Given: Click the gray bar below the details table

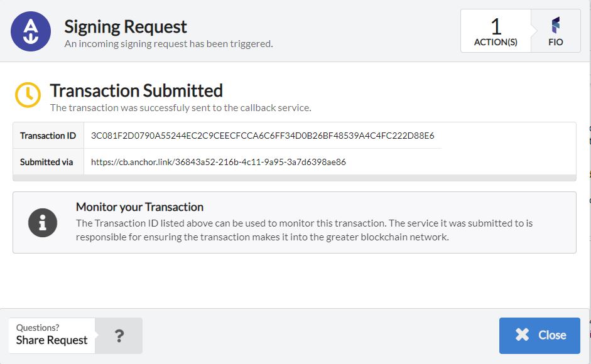Looking at the screenshot, I should coord(294,178).
